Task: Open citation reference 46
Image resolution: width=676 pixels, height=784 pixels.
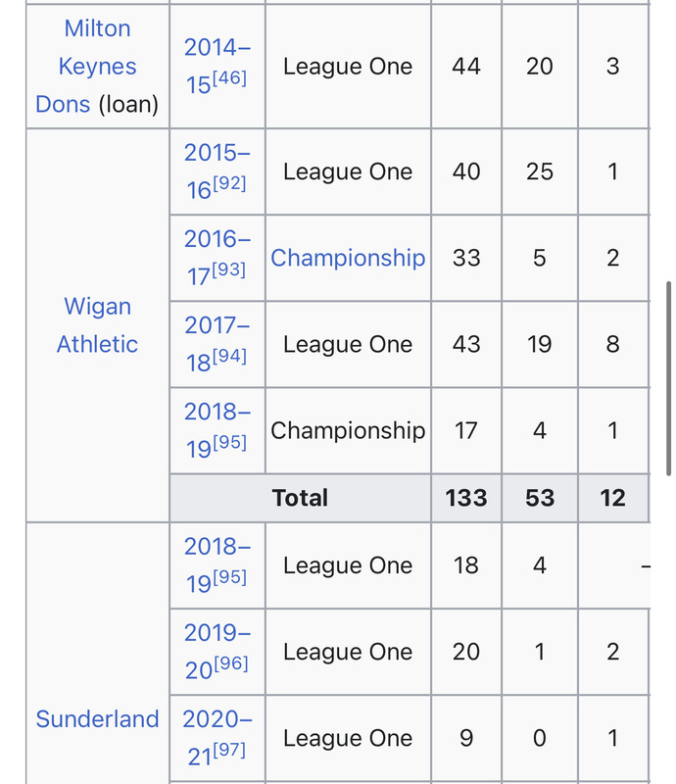Action: pos(229,78)
